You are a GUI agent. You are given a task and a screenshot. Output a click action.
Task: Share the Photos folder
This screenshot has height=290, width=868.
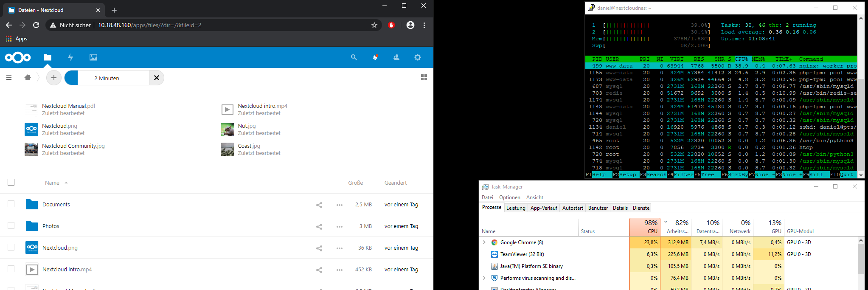[319, 226]
